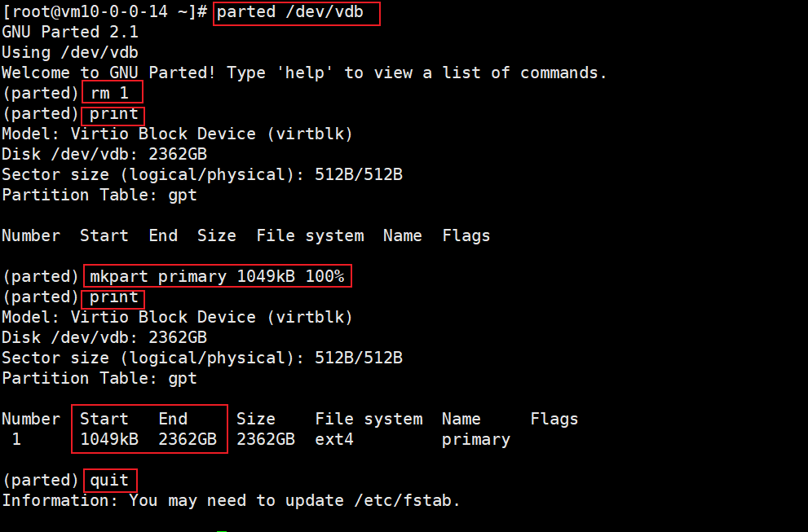Viewport: 808px width, 532px height.
Task: Click the first highlighted 'print' command
Action: coord(114,114)
